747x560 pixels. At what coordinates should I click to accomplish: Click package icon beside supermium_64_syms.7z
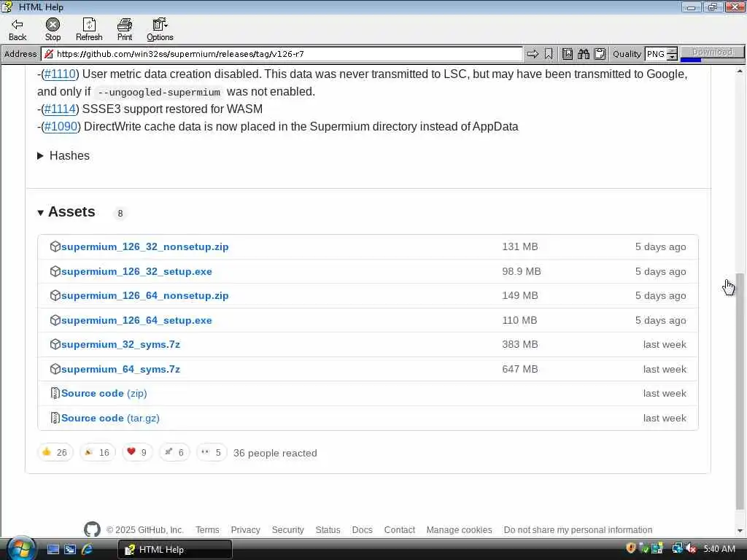[x=55, y=368]
